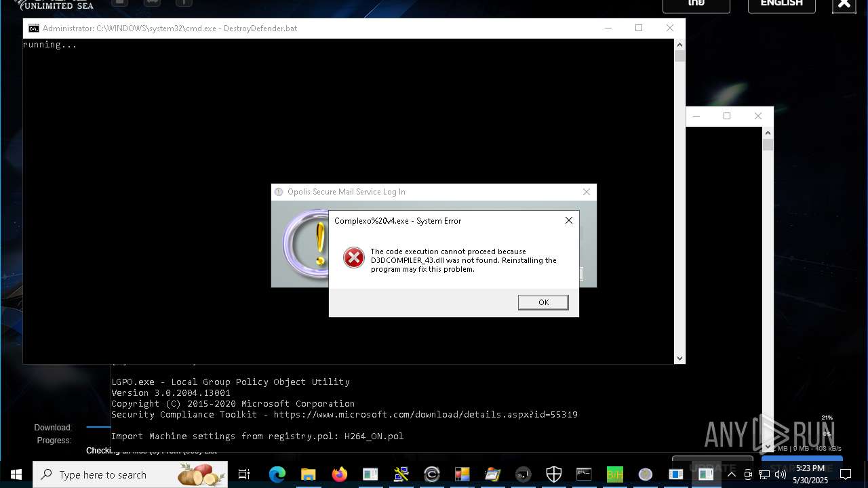Click the cmd window vertical scrollbar thumb
The image size is (868, 488).
(x=679, y=56)
